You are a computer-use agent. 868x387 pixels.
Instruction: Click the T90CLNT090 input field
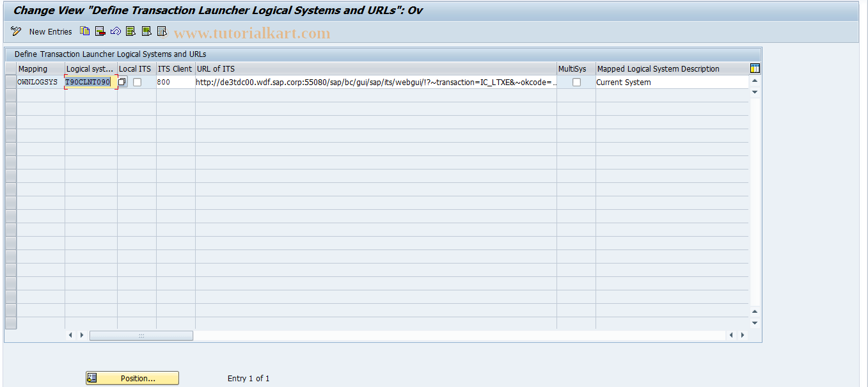tap(90, 82)
